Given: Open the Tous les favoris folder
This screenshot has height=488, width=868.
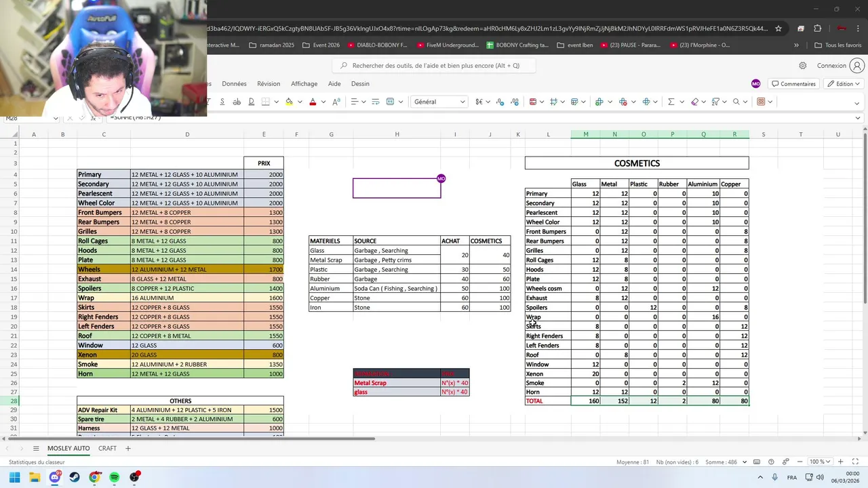Looking at the screenshot, I should (x=838, y=45).
